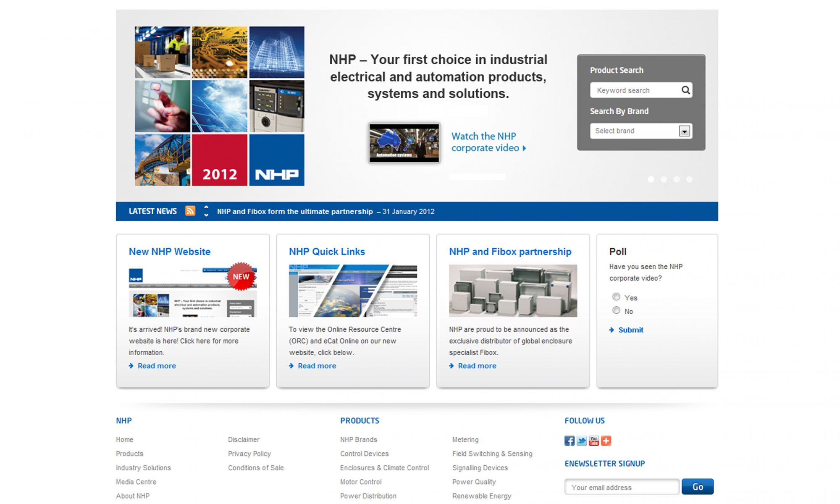Click the arrow icon beside the poll Submit
Viewport: 840px width, 504px height.
tap(612, 330)
